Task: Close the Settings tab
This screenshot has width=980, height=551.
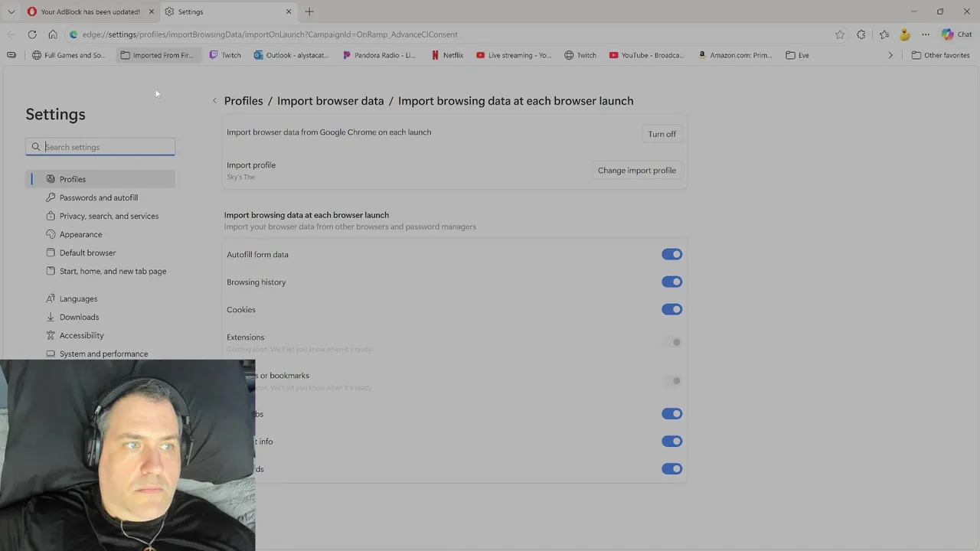Action: point(289,11)
